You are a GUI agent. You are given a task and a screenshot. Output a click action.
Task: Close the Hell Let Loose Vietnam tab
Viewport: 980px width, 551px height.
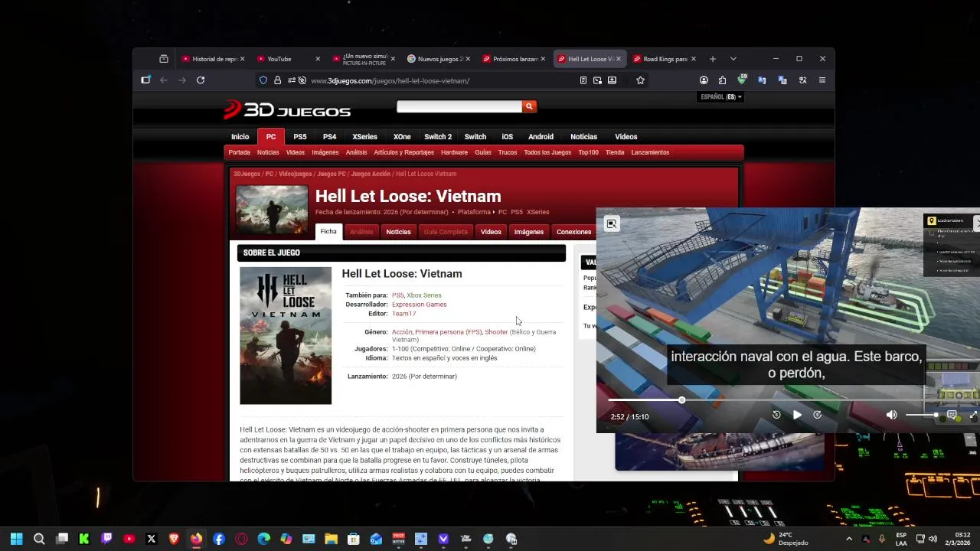[x=619, y=59]
